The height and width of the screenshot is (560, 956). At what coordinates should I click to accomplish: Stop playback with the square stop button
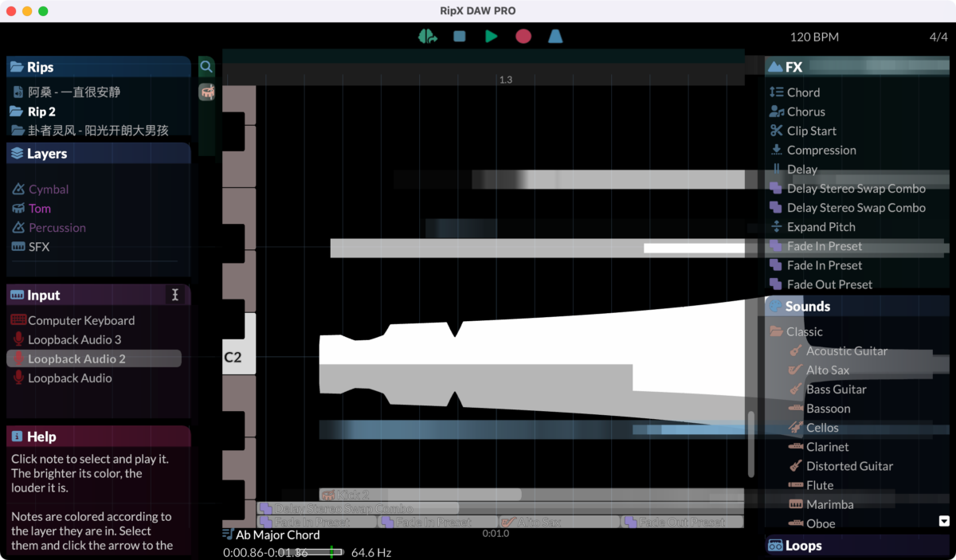pos(460,36)
